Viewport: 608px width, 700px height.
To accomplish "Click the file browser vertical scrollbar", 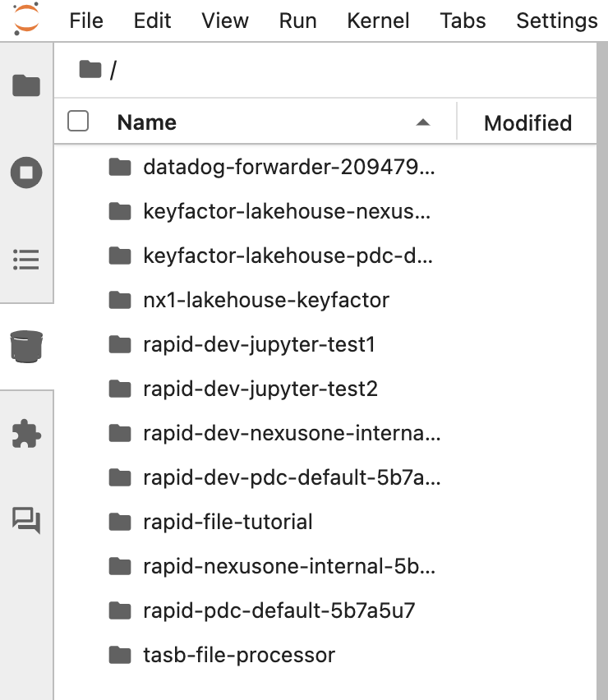I will [602, 371].
